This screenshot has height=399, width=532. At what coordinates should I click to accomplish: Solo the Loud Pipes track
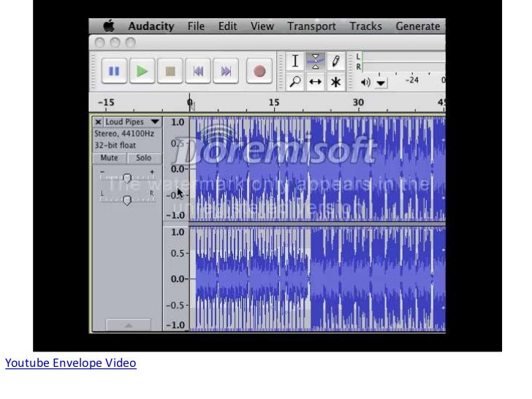coord(144,158)
